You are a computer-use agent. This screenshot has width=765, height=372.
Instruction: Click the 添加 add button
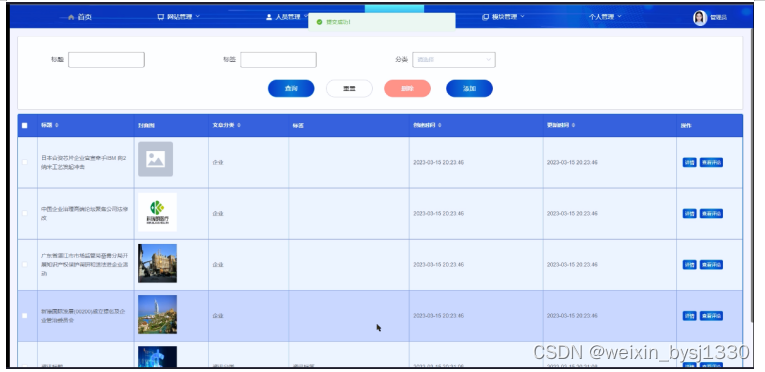click(469, 88)
